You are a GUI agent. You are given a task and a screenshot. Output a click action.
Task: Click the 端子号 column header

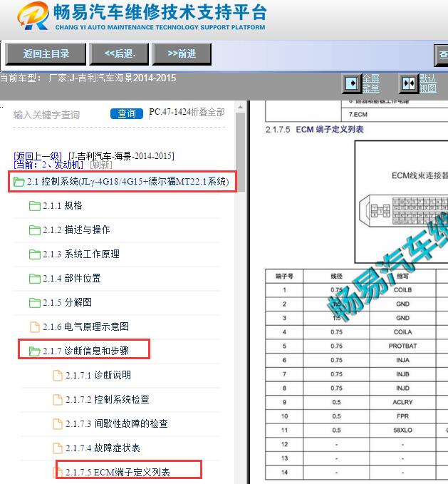pyautogui.click(x=284, y=276)
